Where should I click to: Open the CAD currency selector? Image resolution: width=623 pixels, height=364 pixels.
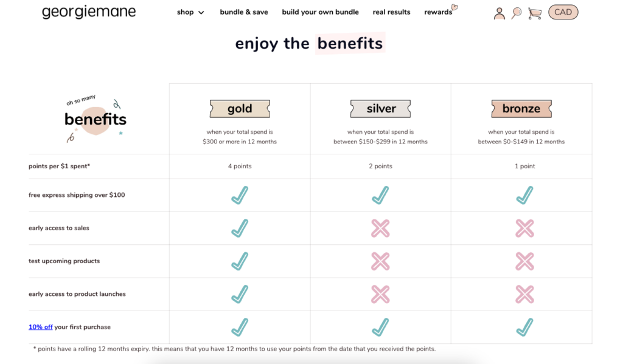(x=563, y=12)
